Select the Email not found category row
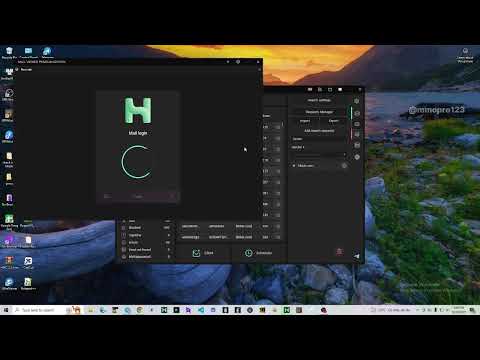Screen dimensions: 480x360 146,250
